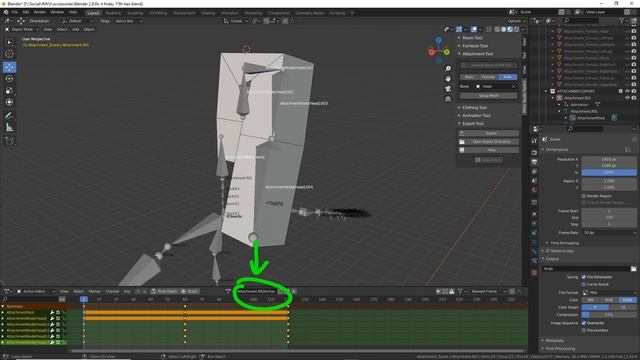The width and height of the screenshot is (640, 360).
Task: Select the Add Cube tool in the toolbar
Action: coord(9,141)
